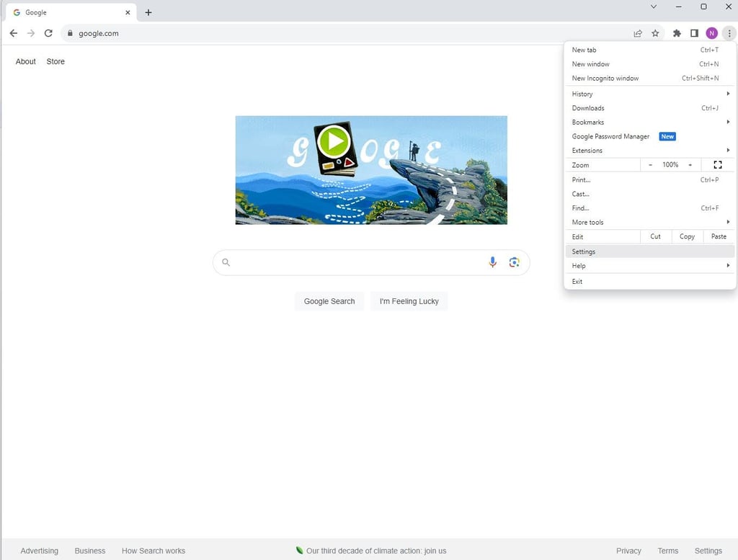The width and height of the screenshot is (738, 560).
Task: Open Downloads from menu
Action: tap(650, 108)
